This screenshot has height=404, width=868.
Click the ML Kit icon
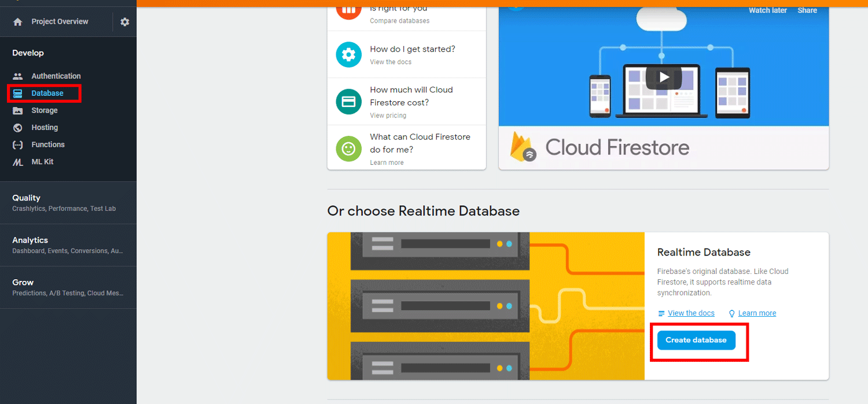click(18, 162)
